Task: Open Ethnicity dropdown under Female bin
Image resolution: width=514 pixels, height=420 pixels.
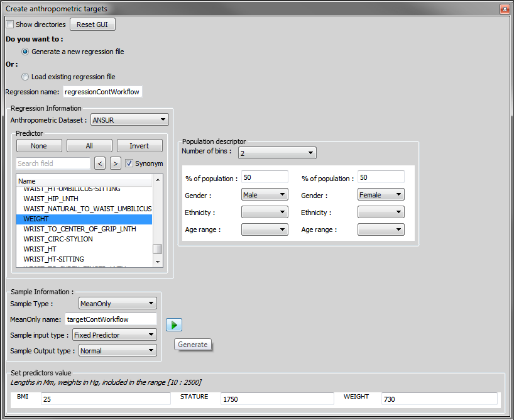Action: pos(381,212)
